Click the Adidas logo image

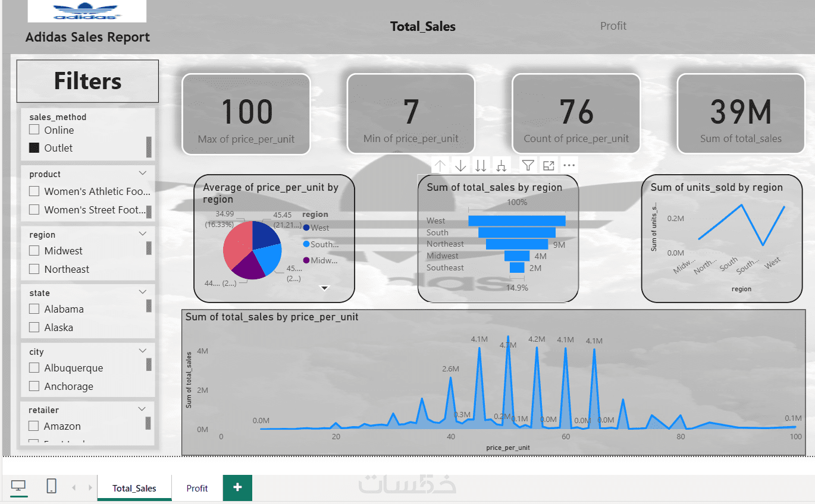tap(87, 11)
